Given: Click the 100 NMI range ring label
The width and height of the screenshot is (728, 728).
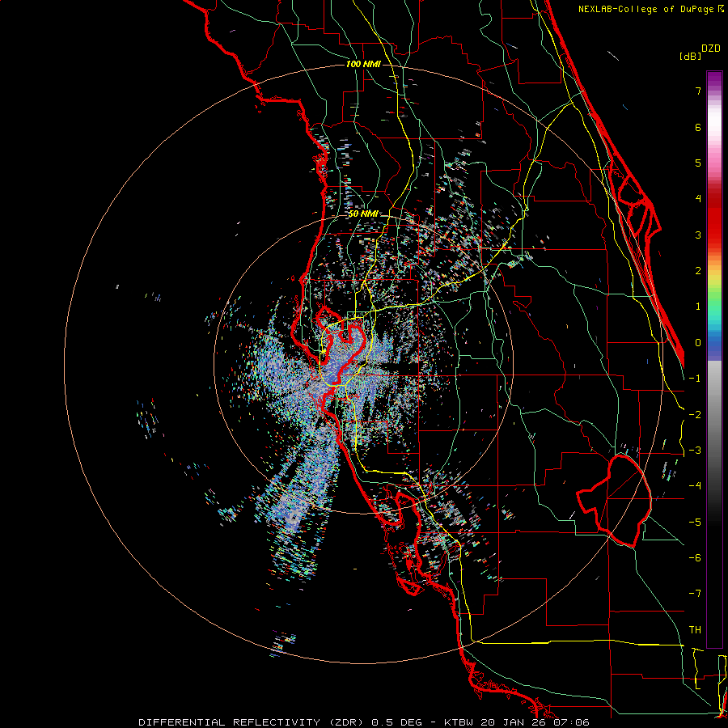Looking at the screenshot, I should [363, 64].
